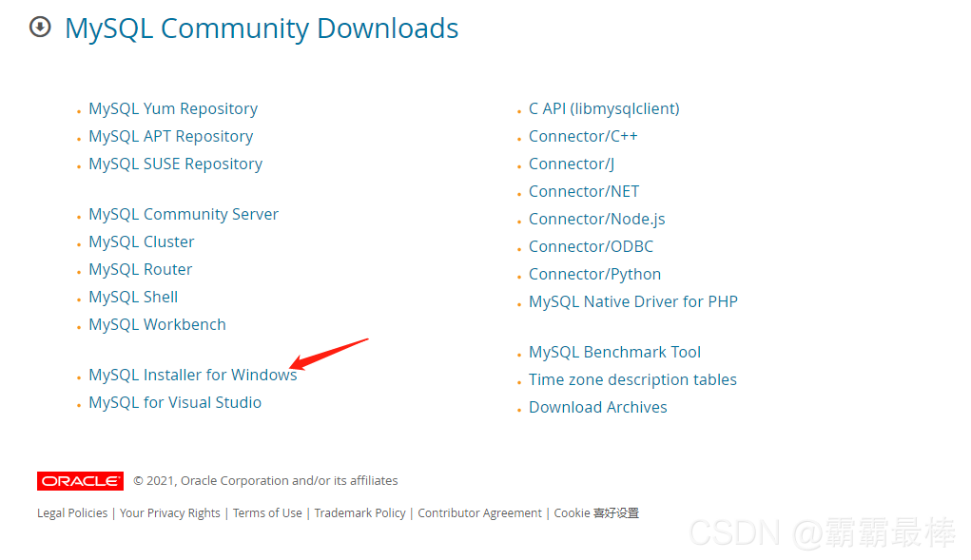Open MySQL Yum Repository link
971x560 pixels.
point(173,109)
